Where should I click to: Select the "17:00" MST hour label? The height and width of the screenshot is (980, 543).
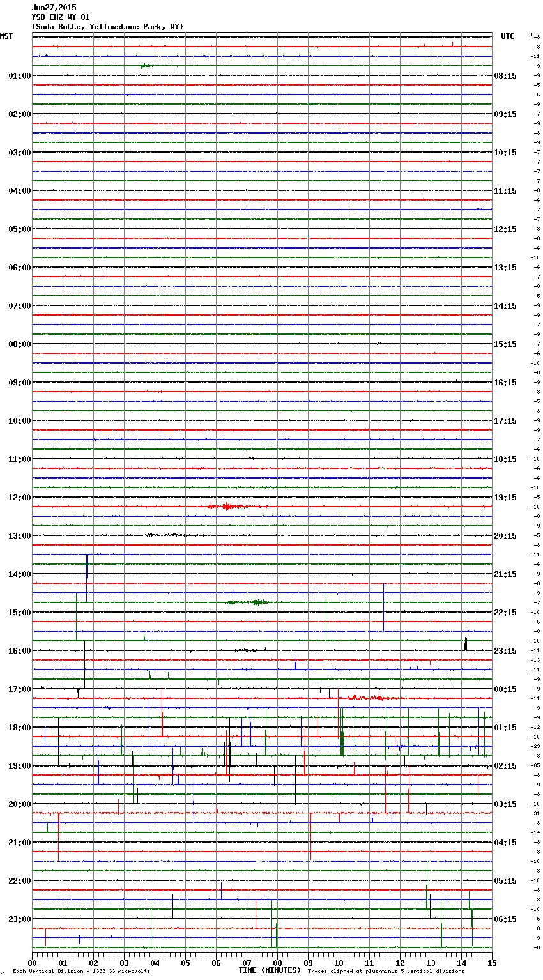click(19, 689)
